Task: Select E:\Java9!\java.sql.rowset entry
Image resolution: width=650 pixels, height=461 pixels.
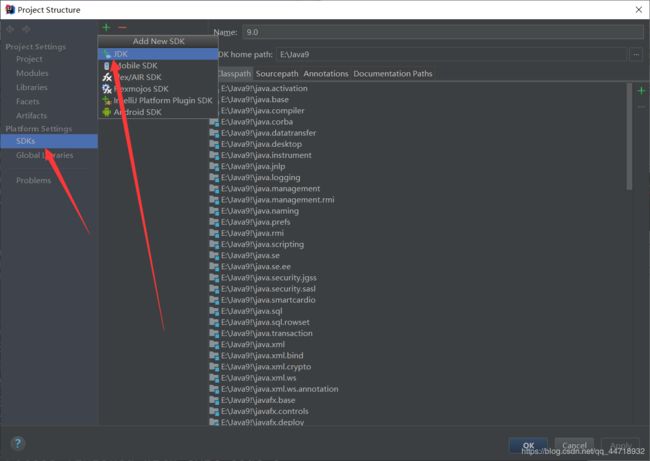Action: coord(265,322)
